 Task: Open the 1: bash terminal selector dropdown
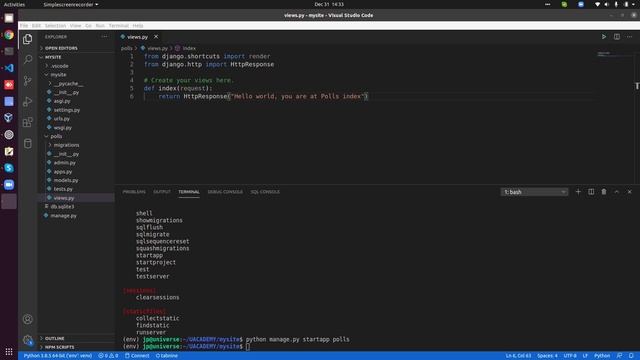534,192
